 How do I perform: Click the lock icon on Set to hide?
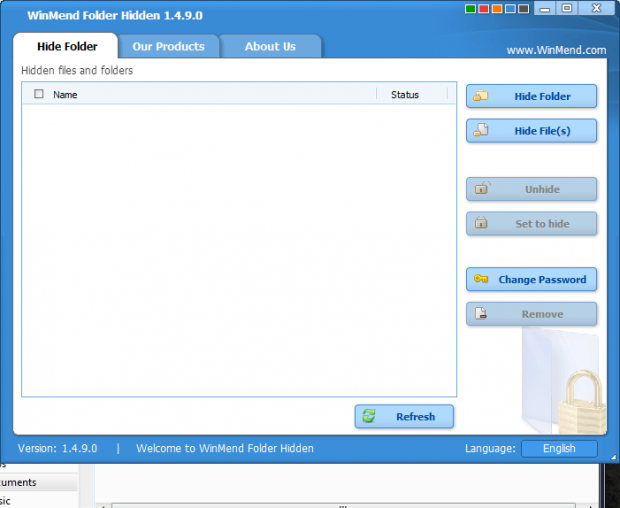pos(481,224)
